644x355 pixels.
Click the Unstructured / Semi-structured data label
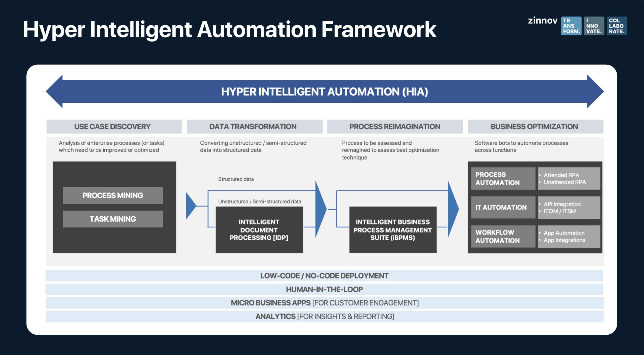pyautogui.click(x=260, y=202)
